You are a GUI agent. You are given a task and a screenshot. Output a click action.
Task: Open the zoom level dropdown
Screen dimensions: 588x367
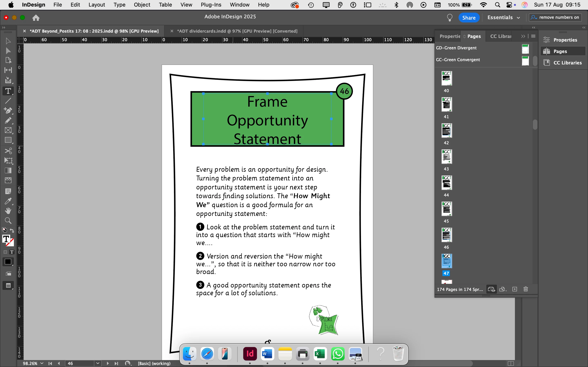coord(42,363)
